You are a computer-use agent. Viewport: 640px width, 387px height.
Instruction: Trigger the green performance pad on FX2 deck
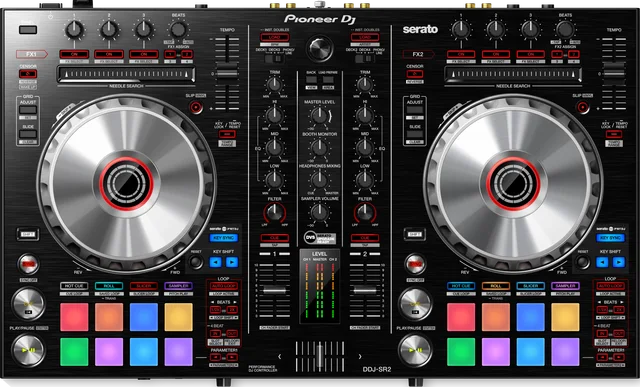tap(461, 352)
